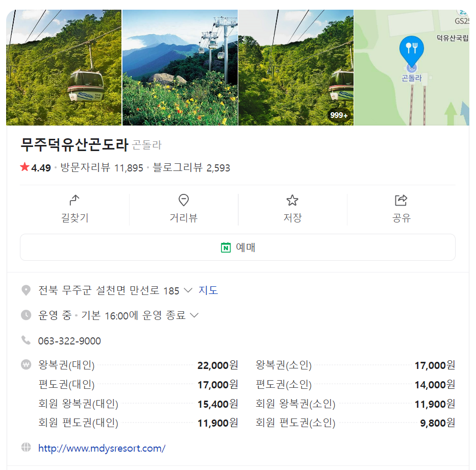Viewport: 476px width, 470px height.
Task: Click the won currency price icon
Action: point(26,364)
